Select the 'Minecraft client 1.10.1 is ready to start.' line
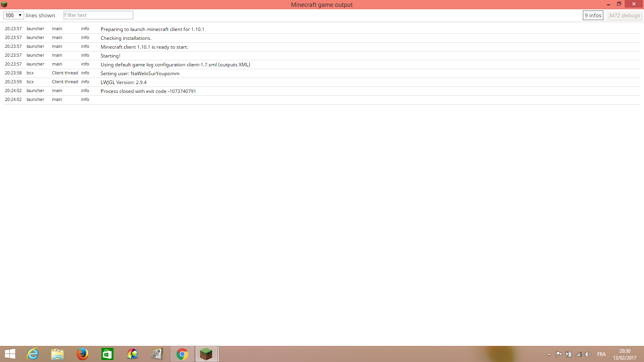The width and height of the screenshot is (644, 362). [322, 47]
